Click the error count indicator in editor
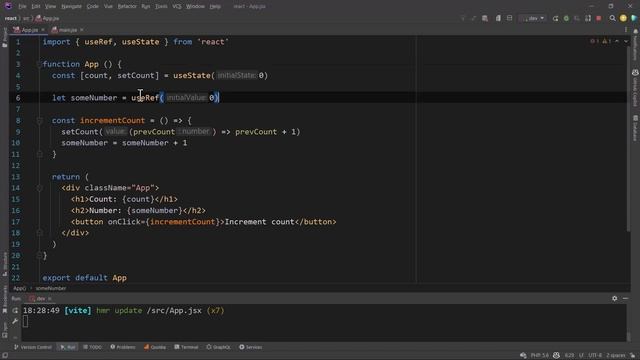640x360 pixels. point(595,41)
